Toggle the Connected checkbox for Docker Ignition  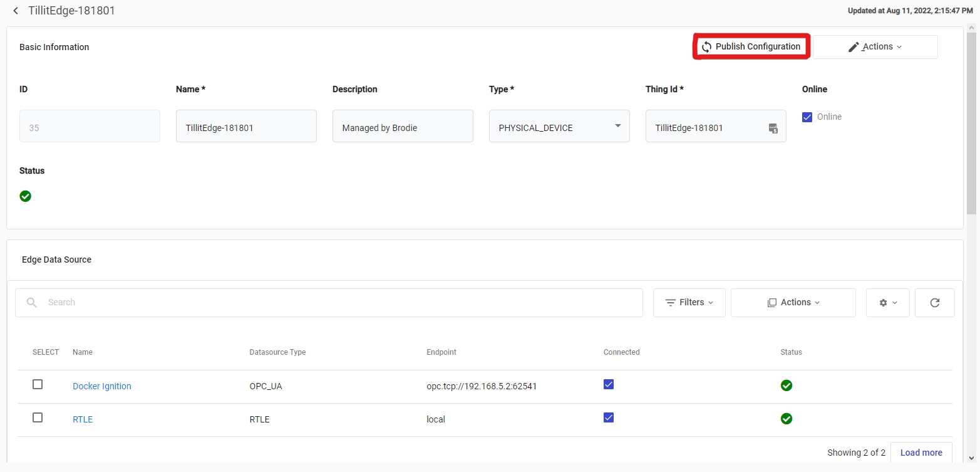coord(609,384)
